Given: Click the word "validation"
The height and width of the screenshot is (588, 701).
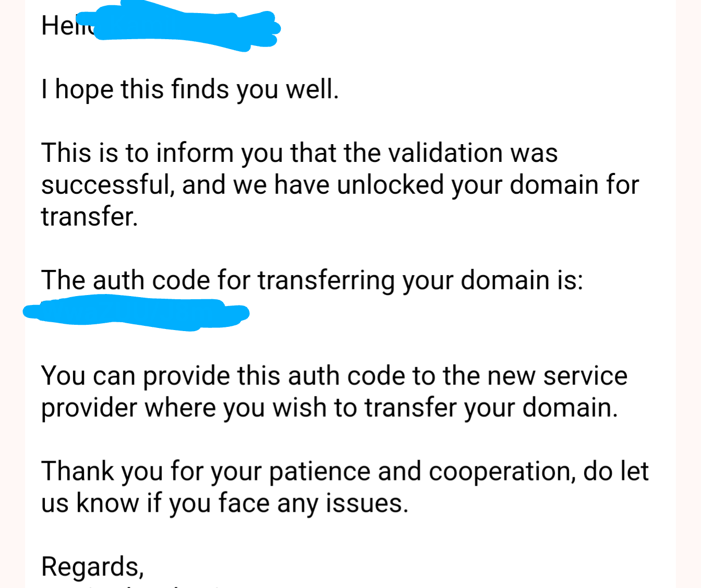Looking at the screenshot, I should pyautogui.click(x=445, y=153).
